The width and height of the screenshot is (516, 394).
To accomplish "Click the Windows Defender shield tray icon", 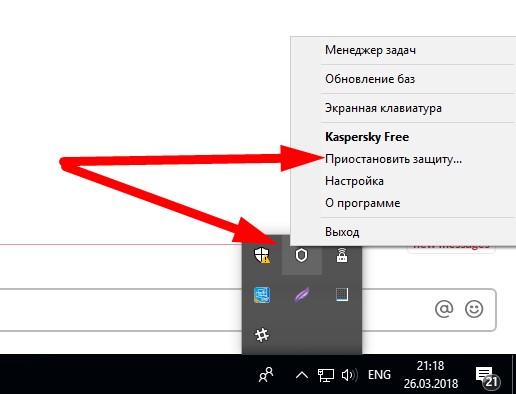I will click(x=262, y=255).
